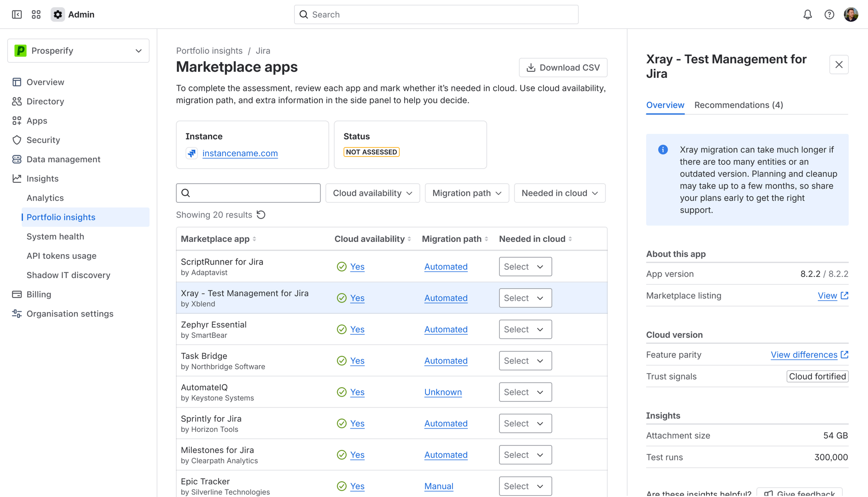Viewport: 868px width, 497px height.
Task: Select the Analytics item under Insights
Action: pos(45,198)
